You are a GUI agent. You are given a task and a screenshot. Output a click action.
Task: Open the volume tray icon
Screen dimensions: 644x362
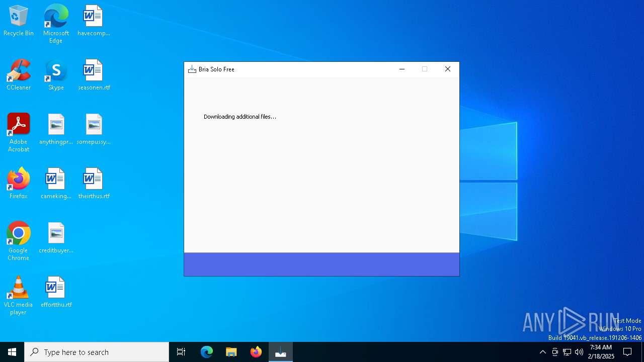[x=579, y=352]
